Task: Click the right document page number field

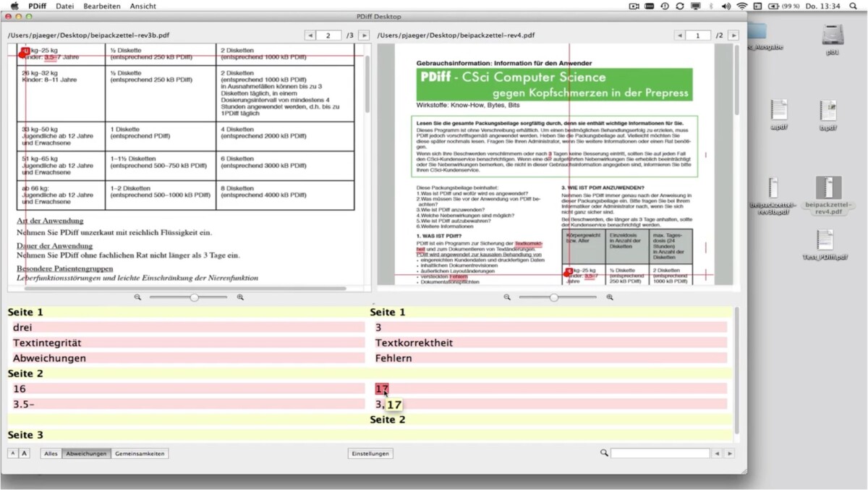Action: 699,35
